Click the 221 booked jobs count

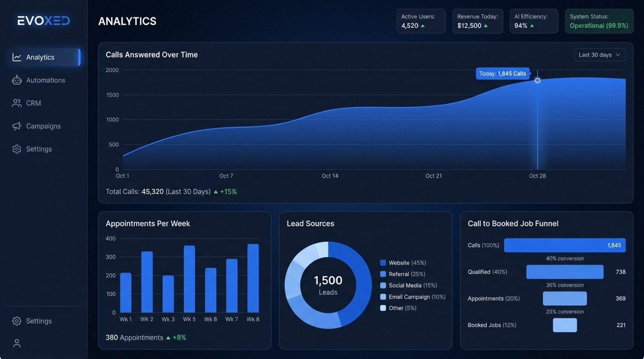[621, 325]
